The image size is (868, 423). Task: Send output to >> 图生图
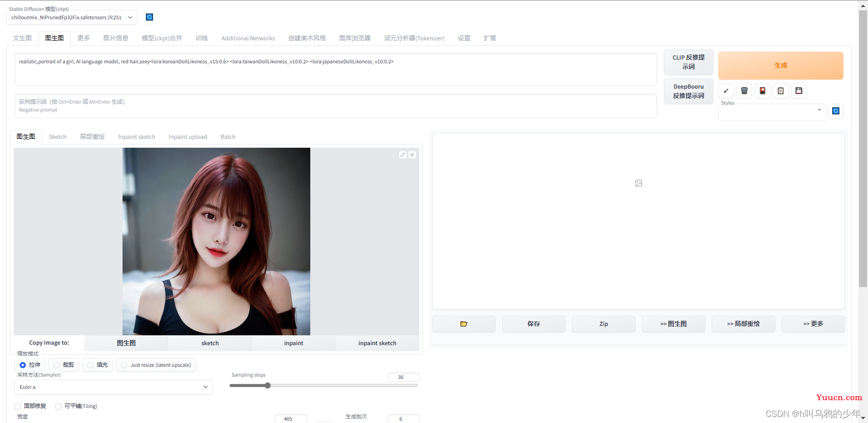(674, 324)
